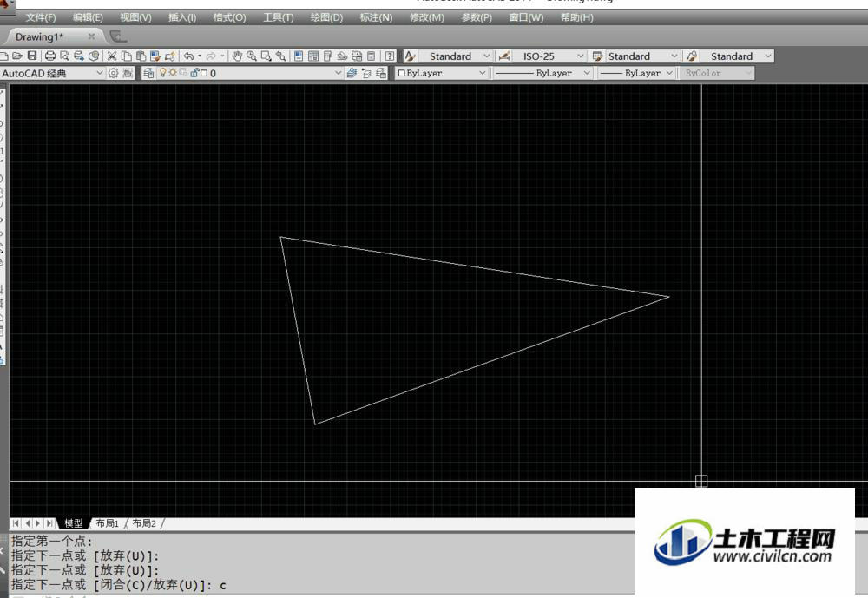Open the Layer Properties Manager icon

(148, 73)
